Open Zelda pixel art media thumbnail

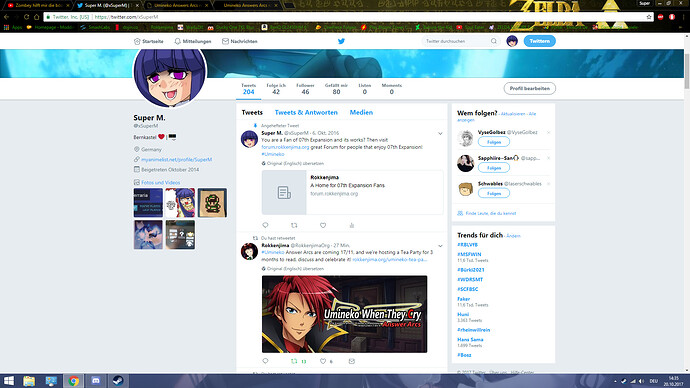pos(212,203)
